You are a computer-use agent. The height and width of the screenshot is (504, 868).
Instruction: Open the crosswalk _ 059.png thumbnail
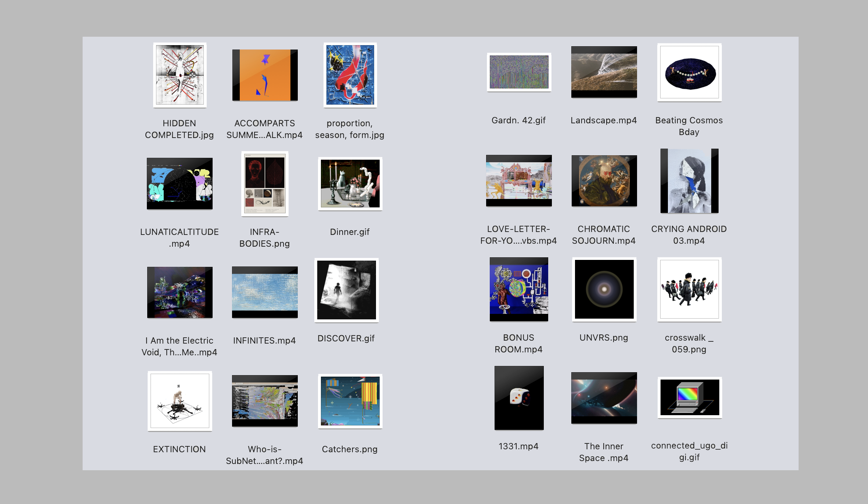coord(689,289)
